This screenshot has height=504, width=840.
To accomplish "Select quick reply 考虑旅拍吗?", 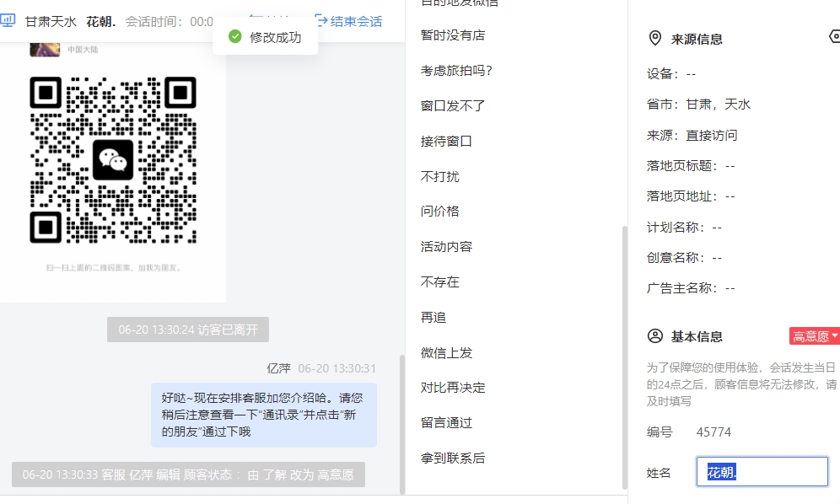I will (x=456, y=71).
